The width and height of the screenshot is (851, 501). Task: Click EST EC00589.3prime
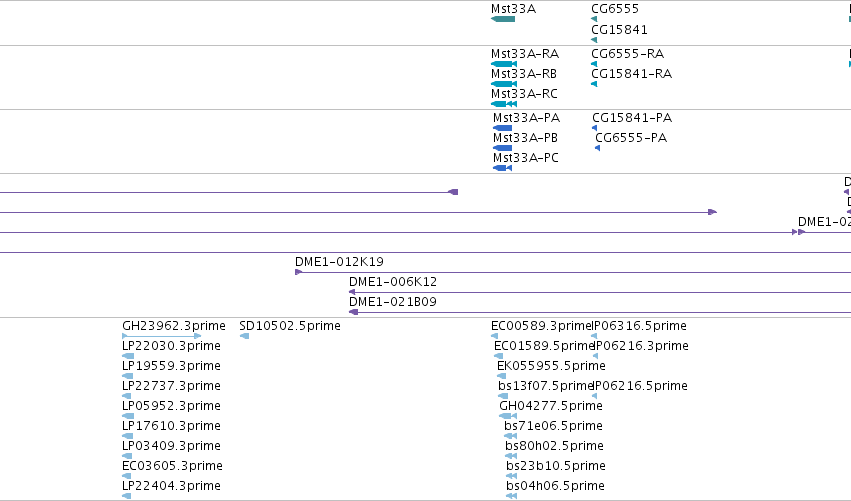coord(541,326)
